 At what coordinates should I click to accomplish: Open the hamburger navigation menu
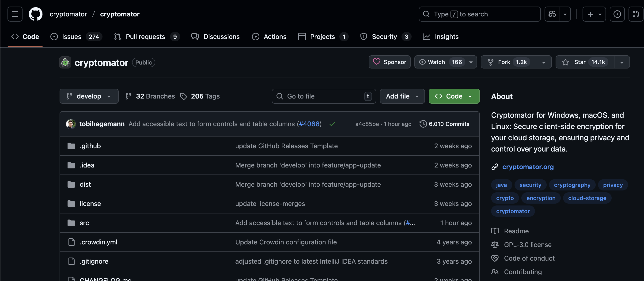[x=15, y=14]
